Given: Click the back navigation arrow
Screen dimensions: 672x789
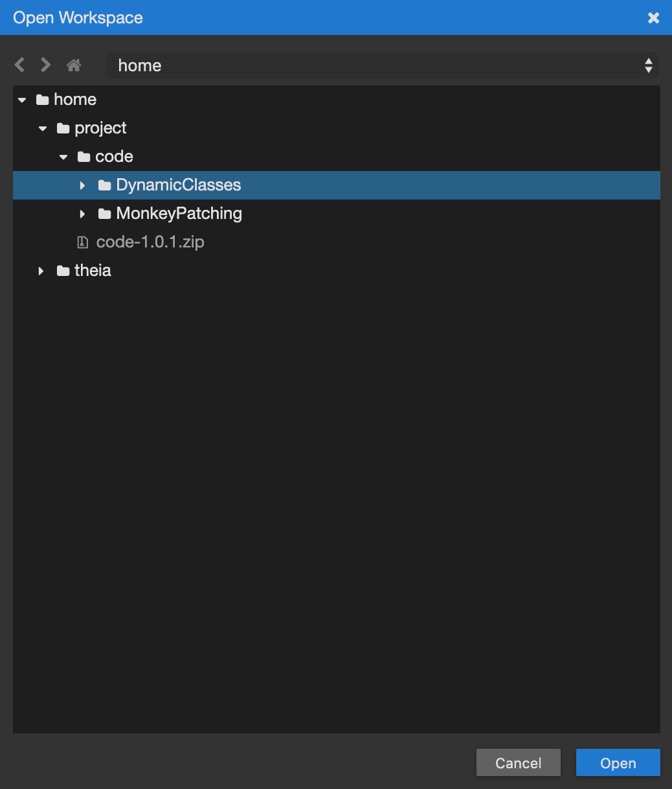Looking at the screenshot, I should click(20, 65).
